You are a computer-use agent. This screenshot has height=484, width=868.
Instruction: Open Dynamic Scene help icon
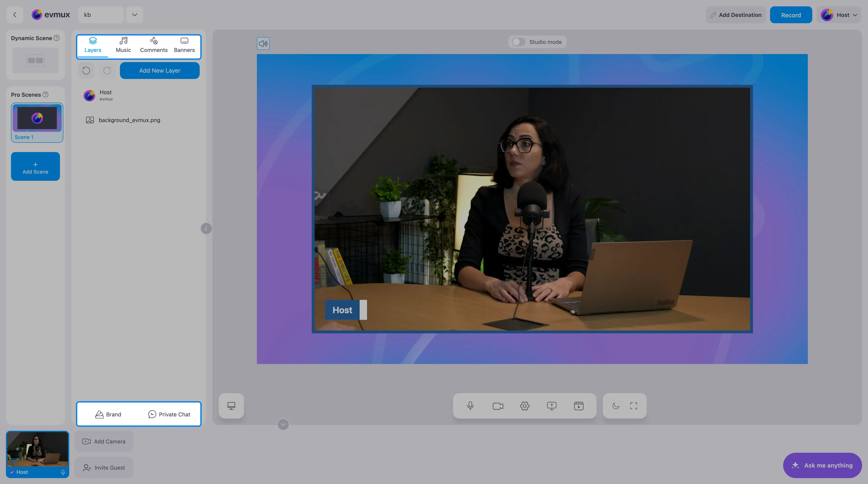click(57, 38)
